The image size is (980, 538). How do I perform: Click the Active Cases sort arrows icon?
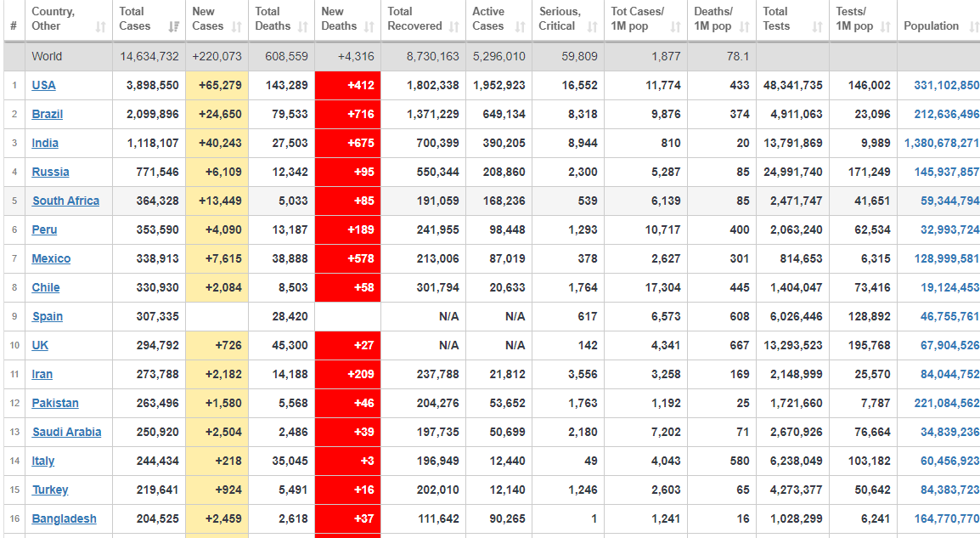point(520,27)
